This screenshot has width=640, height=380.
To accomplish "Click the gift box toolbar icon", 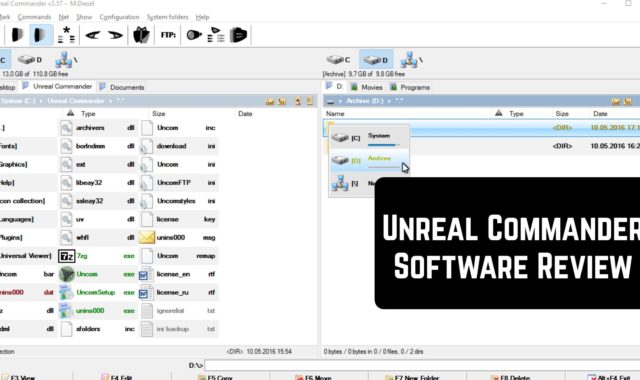I will pos(141,35).
